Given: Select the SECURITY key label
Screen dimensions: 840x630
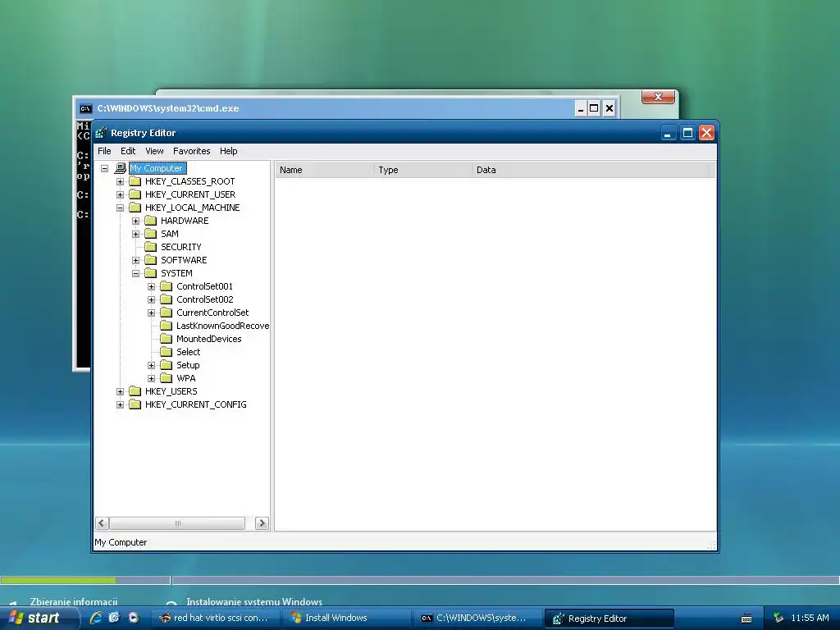Looking at the screenshot, I should coord(181,247).
